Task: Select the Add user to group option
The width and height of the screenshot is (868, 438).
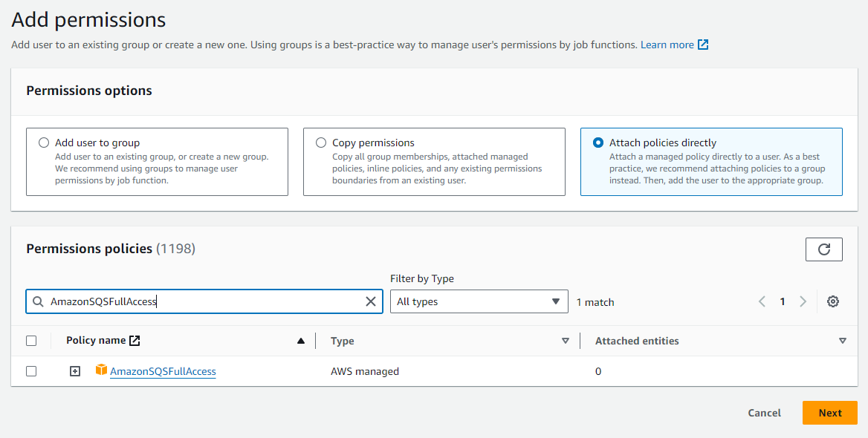Action: [x=44, y=143]
